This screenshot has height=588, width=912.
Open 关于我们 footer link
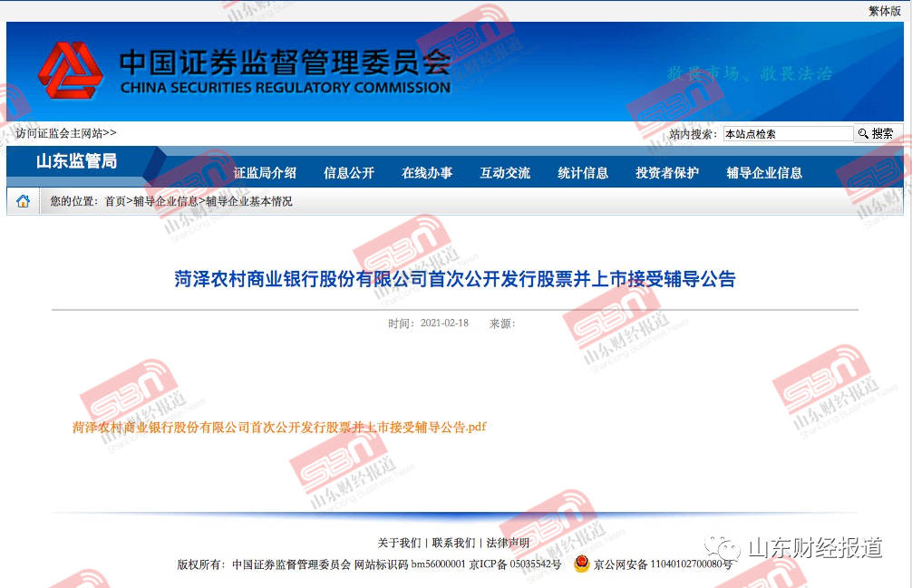pyautogui.click(x=399, y=543)
